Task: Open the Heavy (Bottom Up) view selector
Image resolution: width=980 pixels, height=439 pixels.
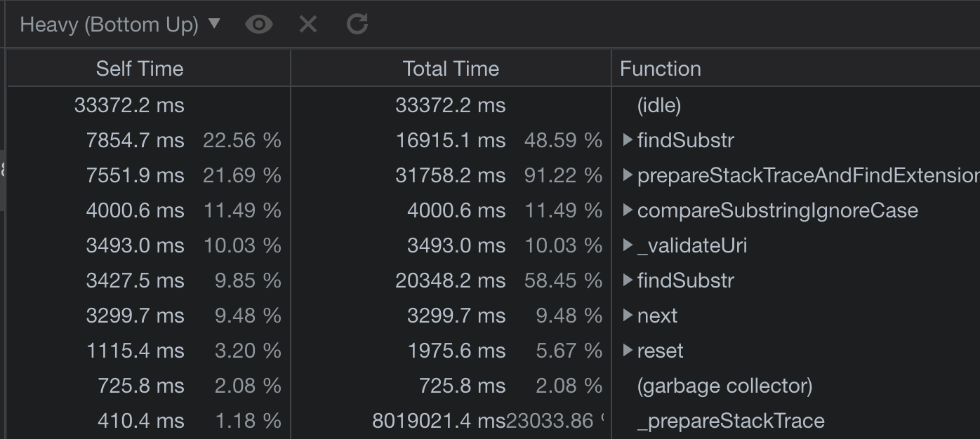Action: coord(119,23)
